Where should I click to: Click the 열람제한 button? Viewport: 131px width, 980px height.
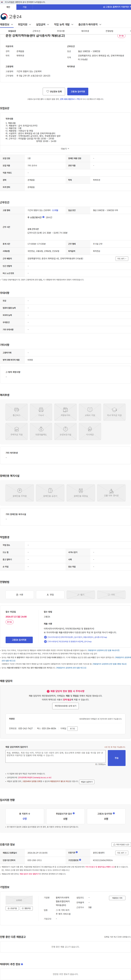tap(26, 908)
